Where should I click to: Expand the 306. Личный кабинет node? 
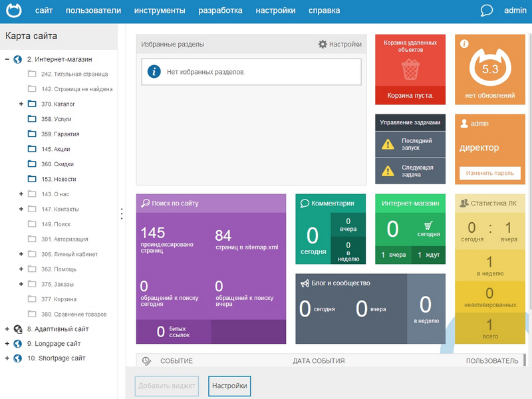pos(21,254)
